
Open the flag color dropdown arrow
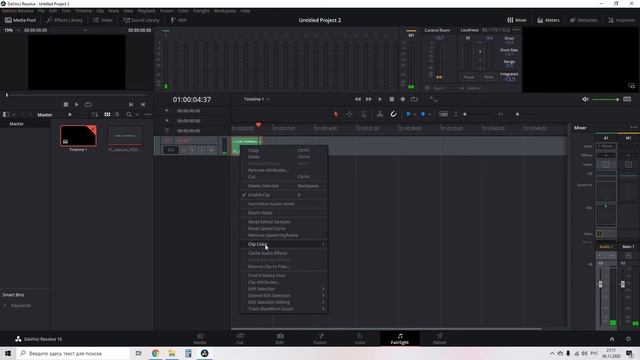[x=414, y=114]
